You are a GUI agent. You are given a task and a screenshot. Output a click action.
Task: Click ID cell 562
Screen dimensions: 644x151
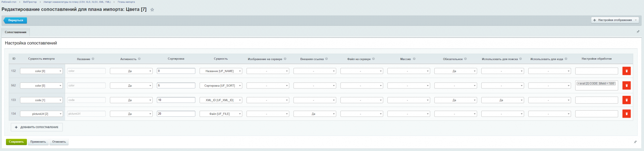[13, 85]
